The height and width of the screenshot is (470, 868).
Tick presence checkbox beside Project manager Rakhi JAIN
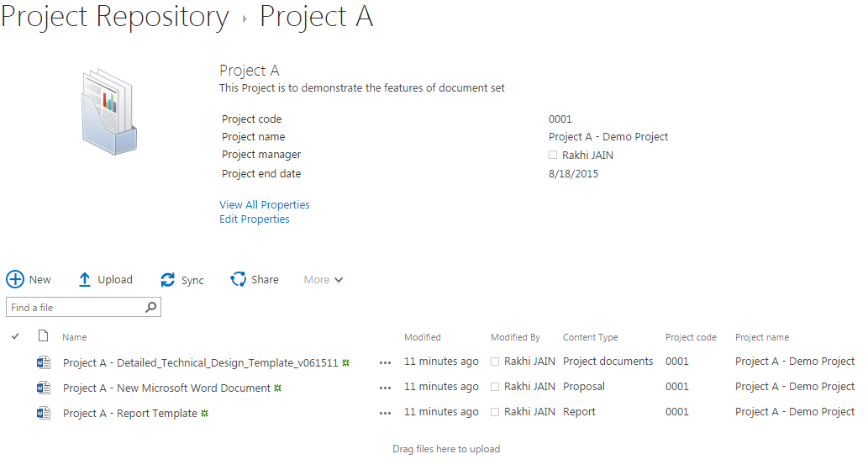coord(553,155)
